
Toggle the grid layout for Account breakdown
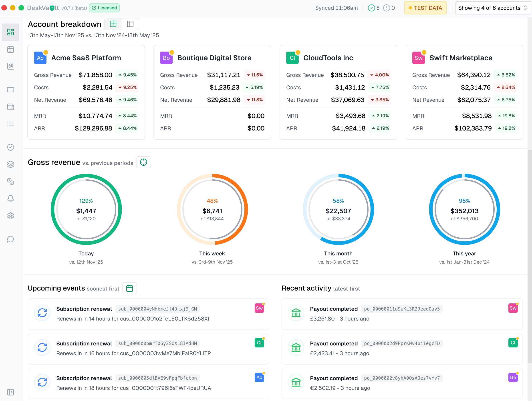[113, 24]
